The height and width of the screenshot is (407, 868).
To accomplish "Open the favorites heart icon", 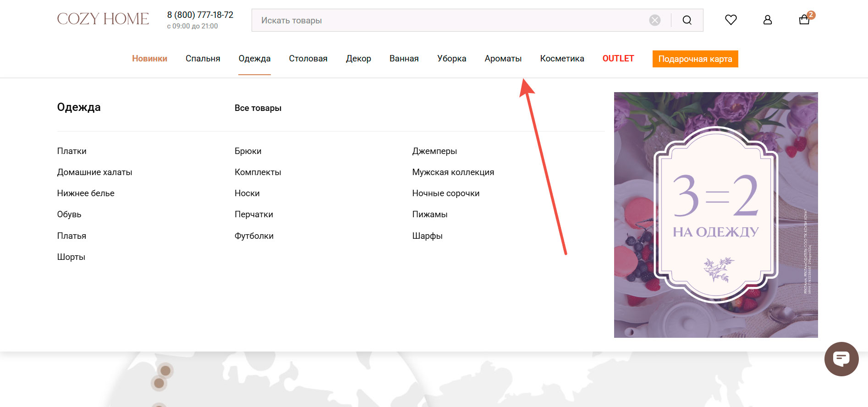I will point(731,20).
